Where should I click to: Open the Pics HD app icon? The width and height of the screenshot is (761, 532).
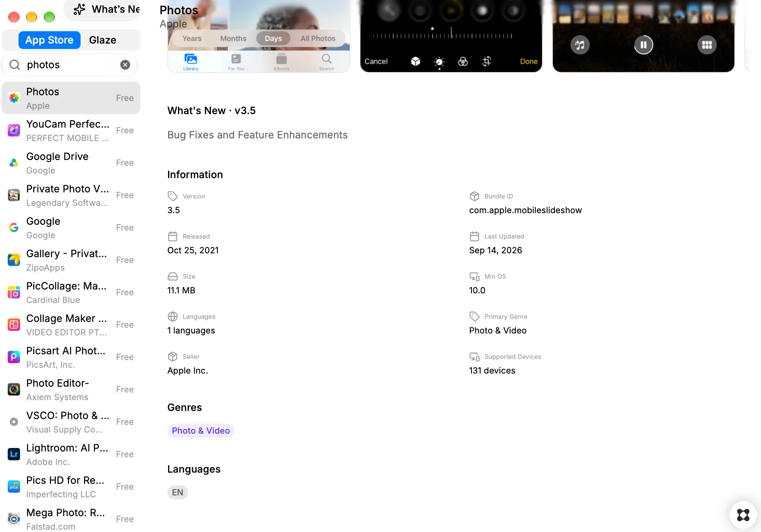(14, 487)
